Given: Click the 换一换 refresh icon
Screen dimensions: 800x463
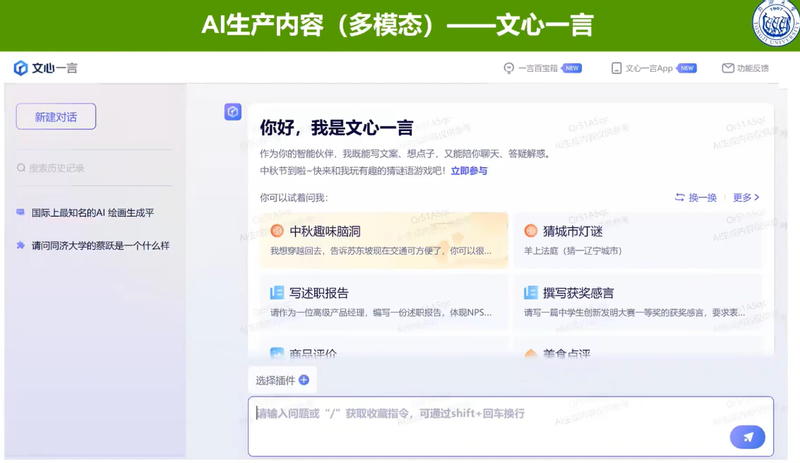Looking at the screenshot, I should click(x=680, y=198).
